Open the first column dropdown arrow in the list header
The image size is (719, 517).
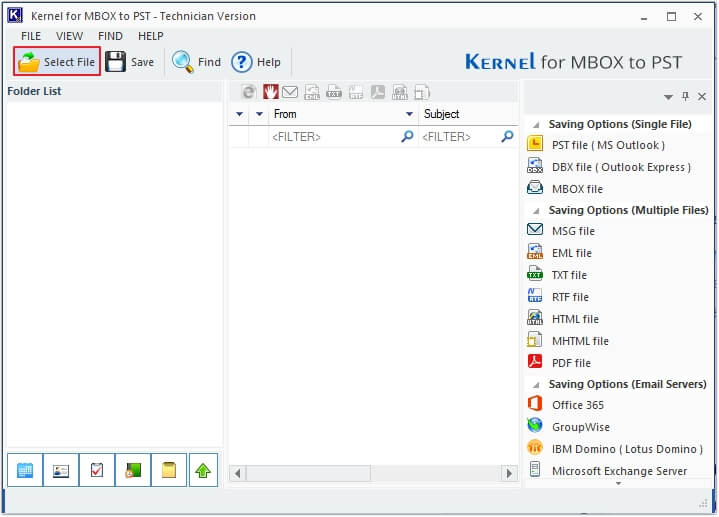point(239,114)
